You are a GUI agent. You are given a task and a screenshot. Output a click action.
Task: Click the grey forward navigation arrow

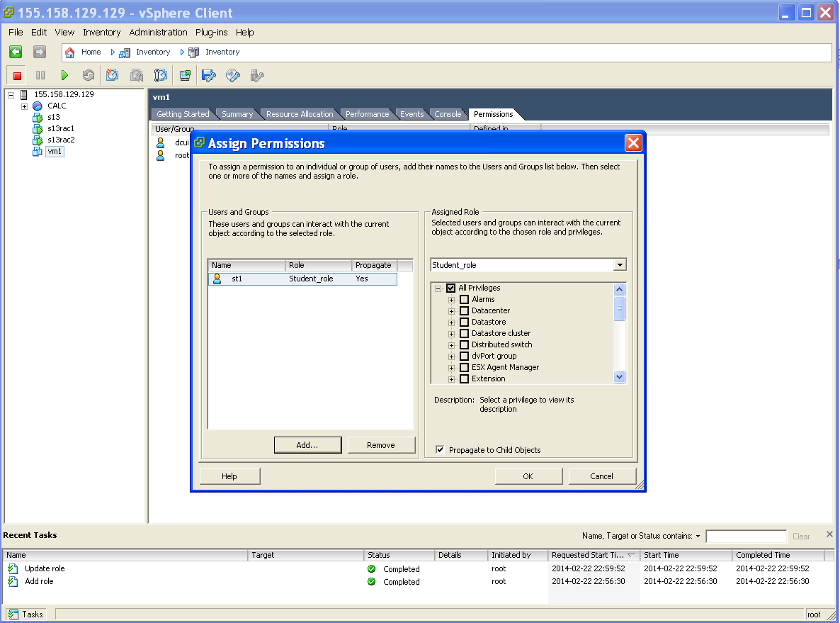40,52
